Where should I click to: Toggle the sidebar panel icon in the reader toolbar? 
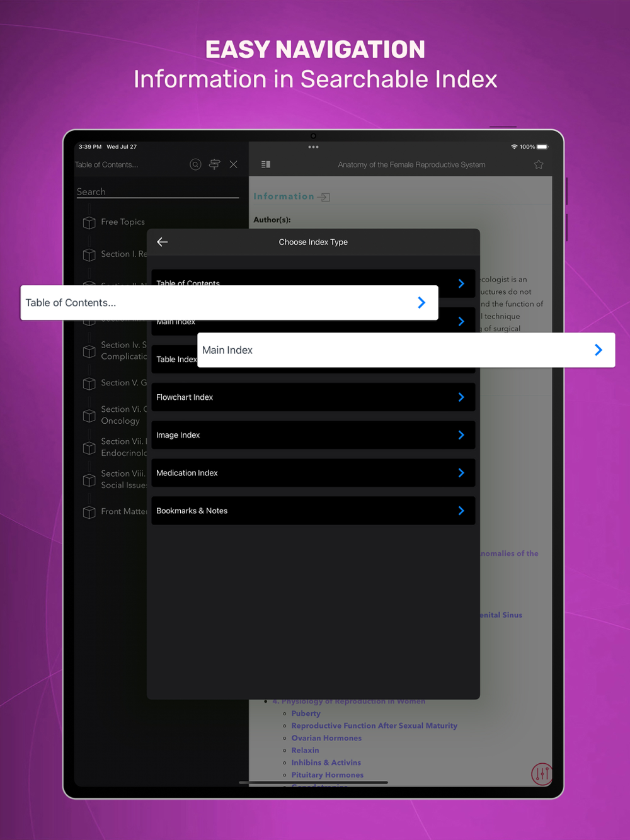[266, 164]
